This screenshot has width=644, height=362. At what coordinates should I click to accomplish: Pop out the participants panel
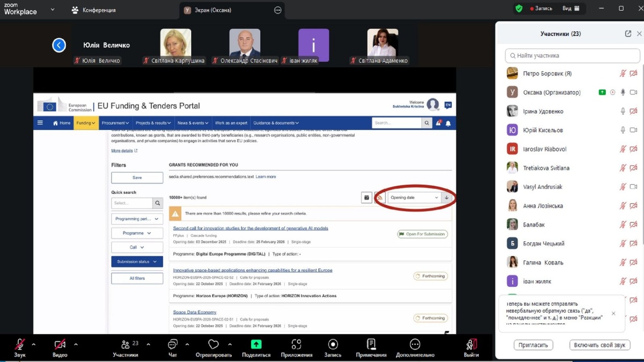pos(628,34)
